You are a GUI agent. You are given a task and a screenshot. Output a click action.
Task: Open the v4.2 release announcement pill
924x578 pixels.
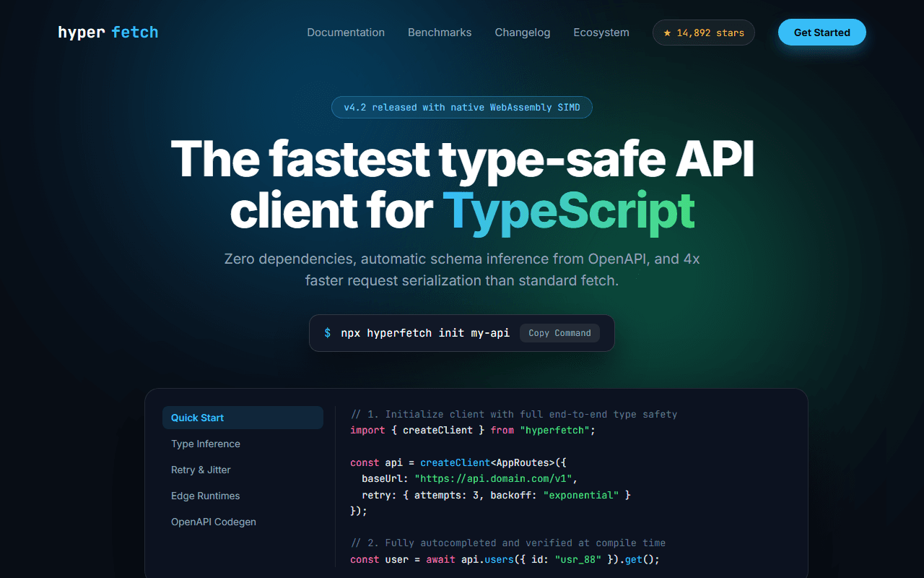pyautogui.click(x=462, y=108)
